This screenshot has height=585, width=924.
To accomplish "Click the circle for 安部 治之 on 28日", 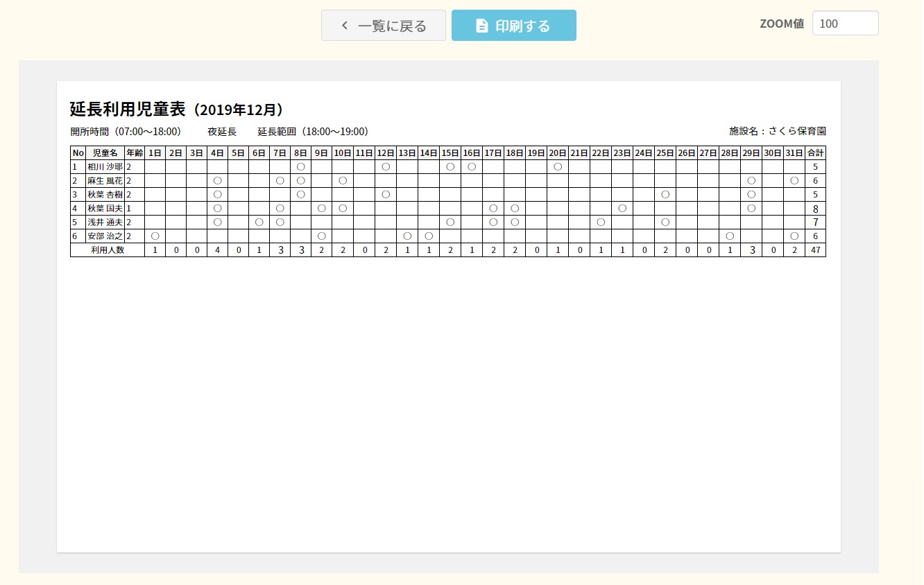I will [730, 236].
